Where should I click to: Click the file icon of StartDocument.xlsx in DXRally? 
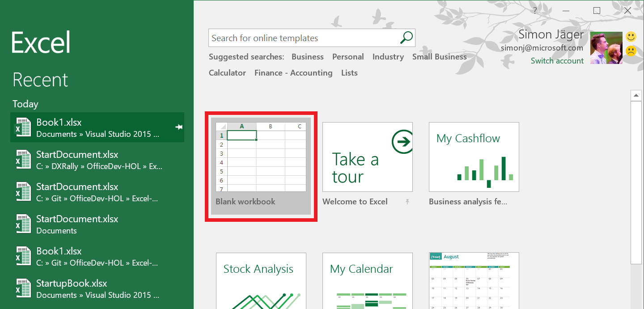coord(23,160)
